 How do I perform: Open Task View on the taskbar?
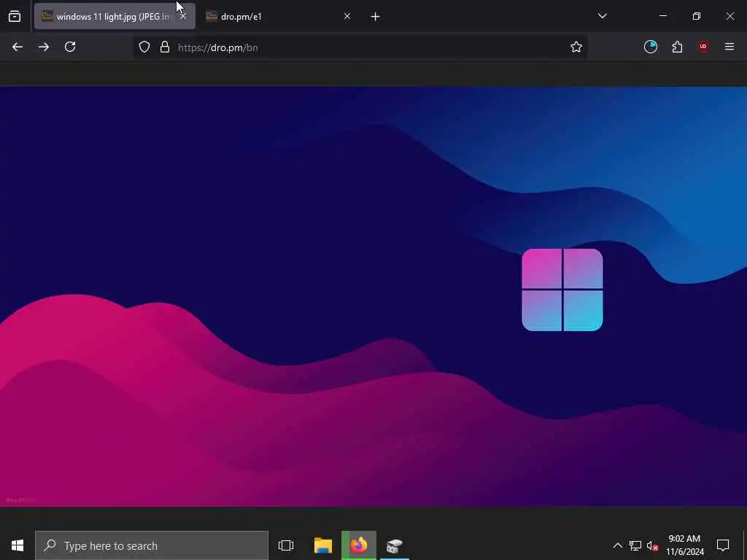coord(286,545)
